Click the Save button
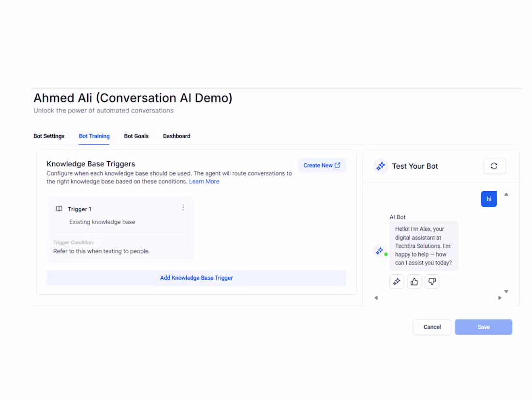 point(483,327)
